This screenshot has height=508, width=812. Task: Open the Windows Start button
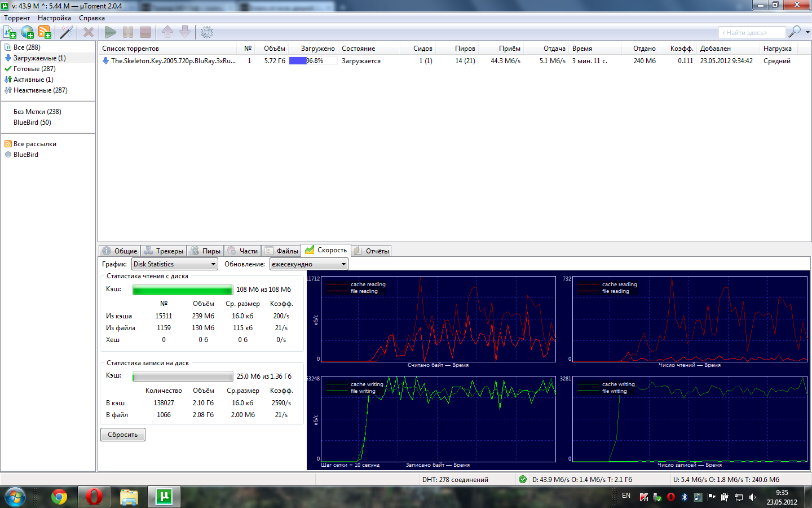coord(15,497)
